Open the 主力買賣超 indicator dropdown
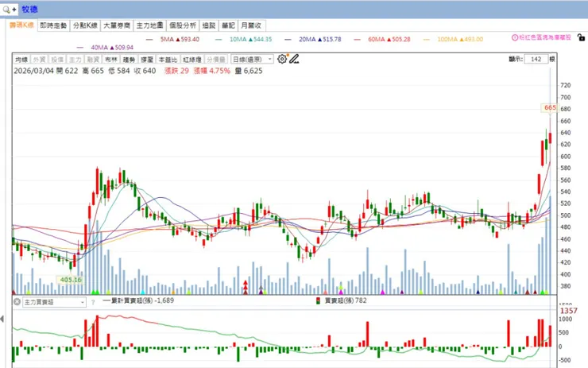Screen dimensions: 588x368 54,302
